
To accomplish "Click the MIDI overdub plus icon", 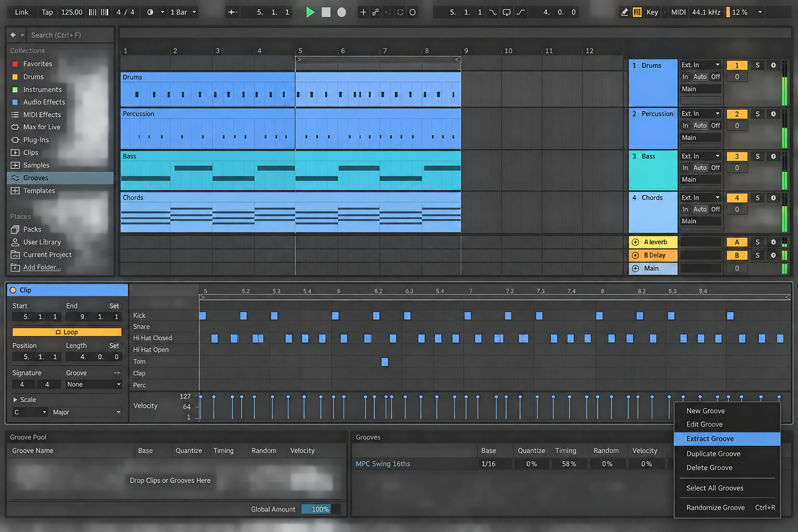I will click(363, 12).
